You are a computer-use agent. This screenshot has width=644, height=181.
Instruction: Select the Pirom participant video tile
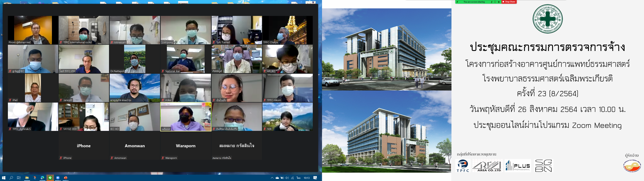[33, 30]
